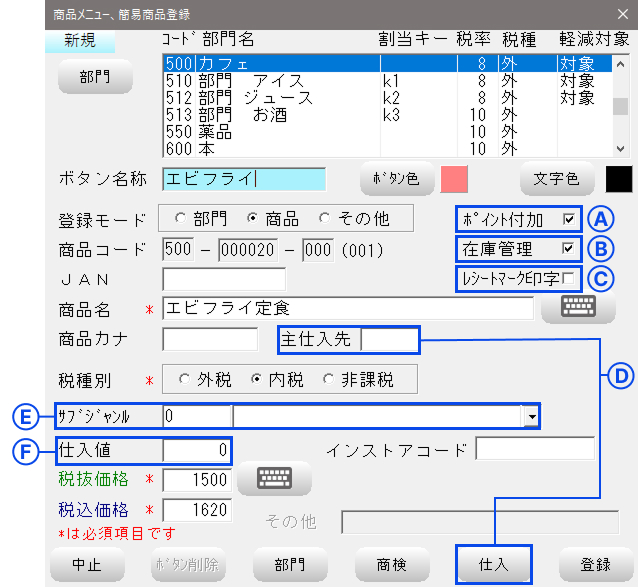Open the サブジャンル dropdown list
Screen dimensions: 638x587
point(532,415)
